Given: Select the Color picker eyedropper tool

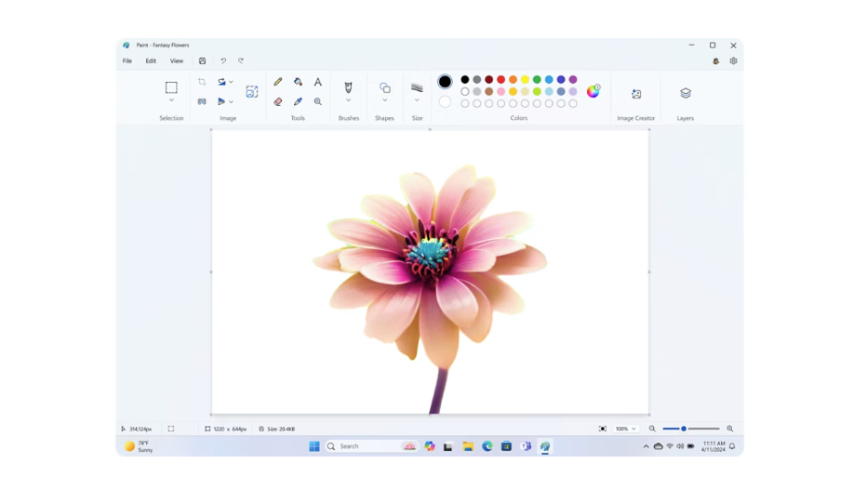Looking at the screenshot, I should [x=298, y=101].
